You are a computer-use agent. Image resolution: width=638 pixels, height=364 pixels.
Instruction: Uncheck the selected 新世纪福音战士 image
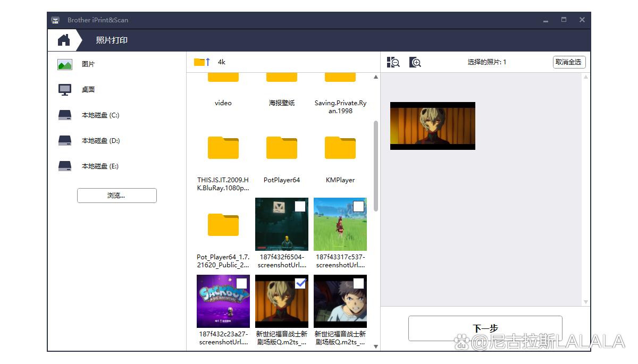click(x=300, y=283)
